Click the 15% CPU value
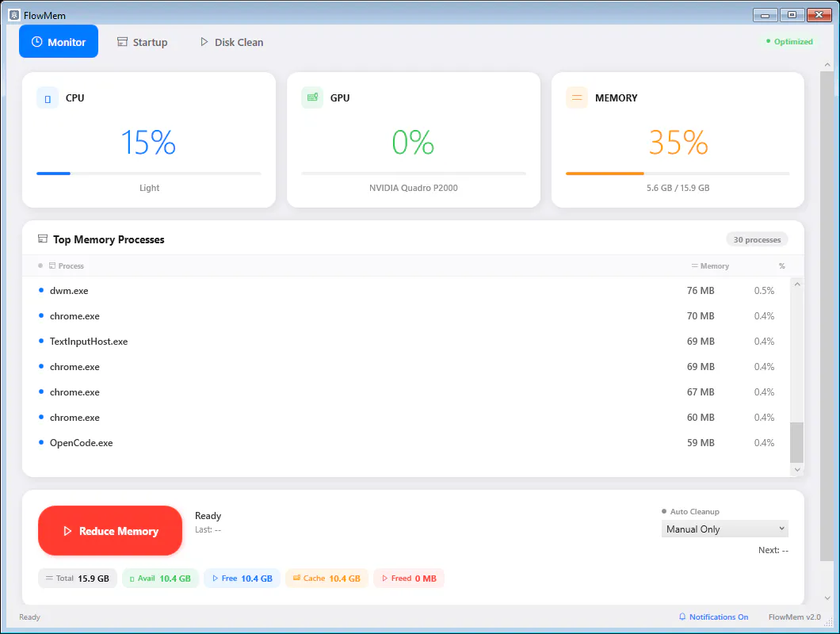The image size is (840, 634). pyautogui.click(x=148, y=143)
